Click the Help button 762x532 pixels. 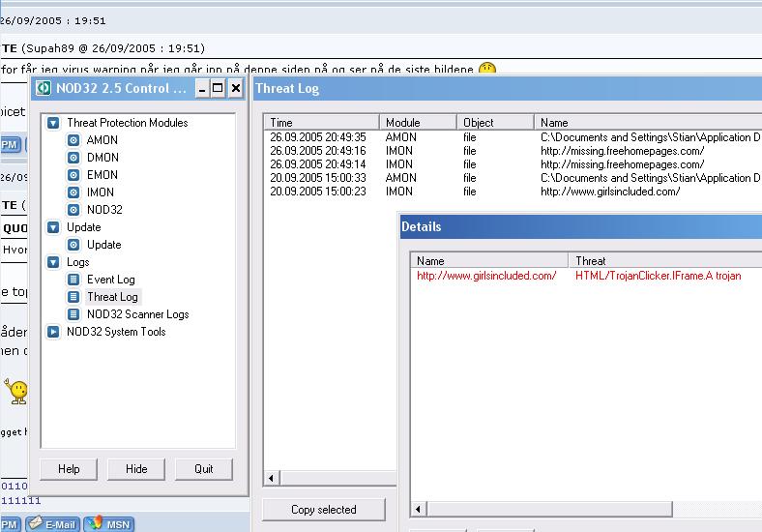click(69, 469)
